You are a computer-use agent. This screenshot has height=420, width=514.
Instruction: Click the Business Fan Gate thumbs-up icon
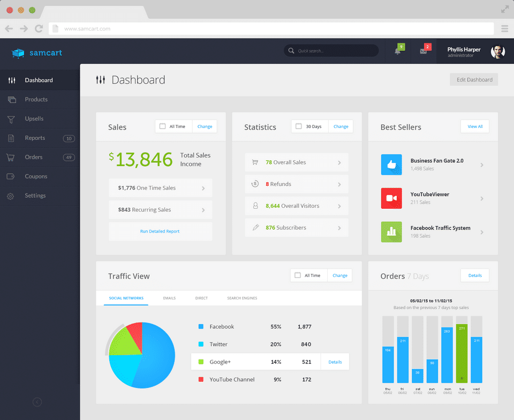pyautogui.click(x=391, y=164)
